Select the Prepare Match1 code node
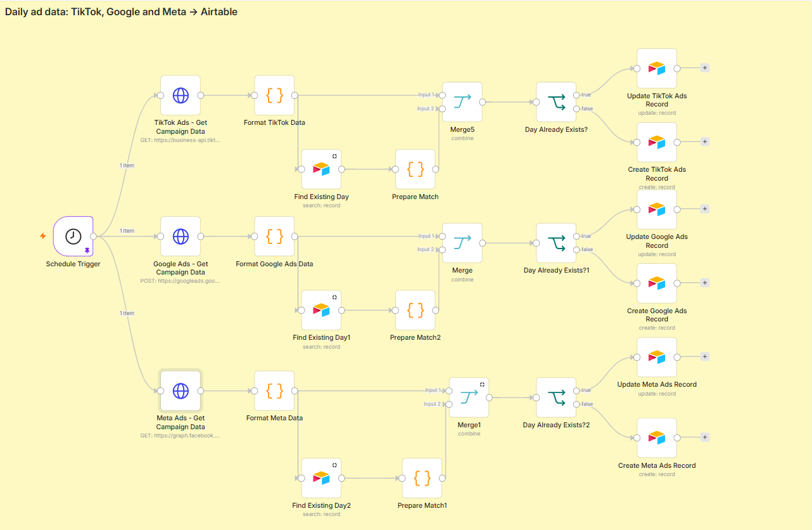Image resolution: width=812 pixels, height=530 pixels. point(422,478)
